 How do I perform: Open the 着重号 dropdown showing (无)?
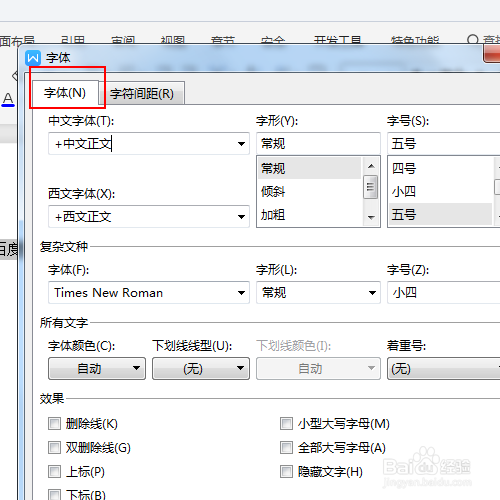pyautogui.click(x=444, y=368)
